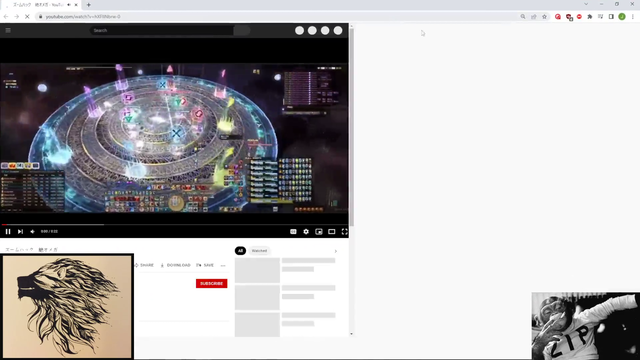Open the green profile avatar

[x=622, y=17]
